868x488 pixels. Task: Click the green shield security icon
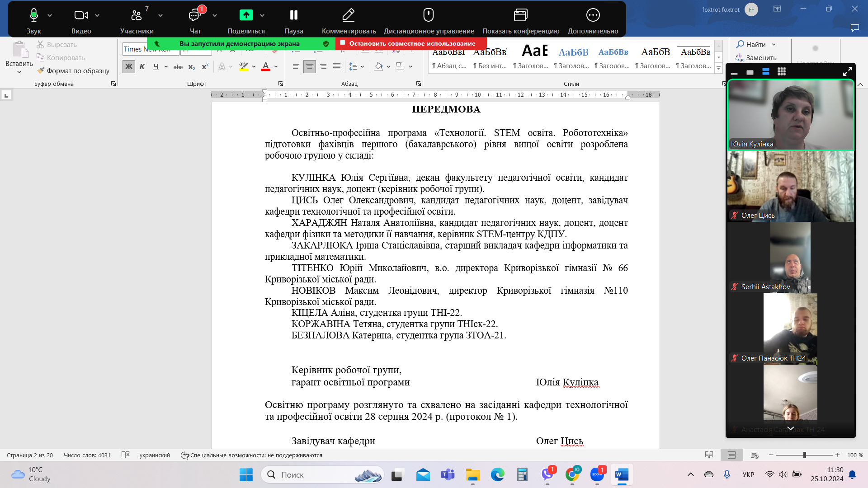[326, 44]
